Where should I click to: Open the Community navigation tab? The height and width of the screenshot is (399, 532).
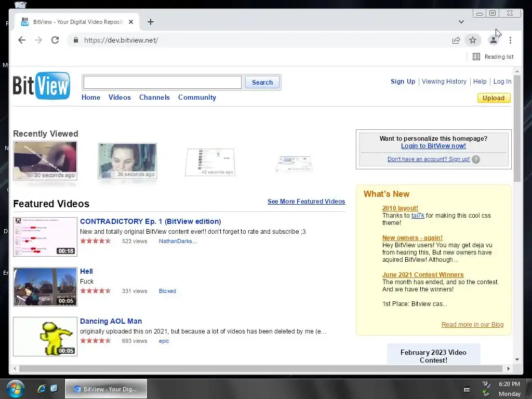pos(197,97)
